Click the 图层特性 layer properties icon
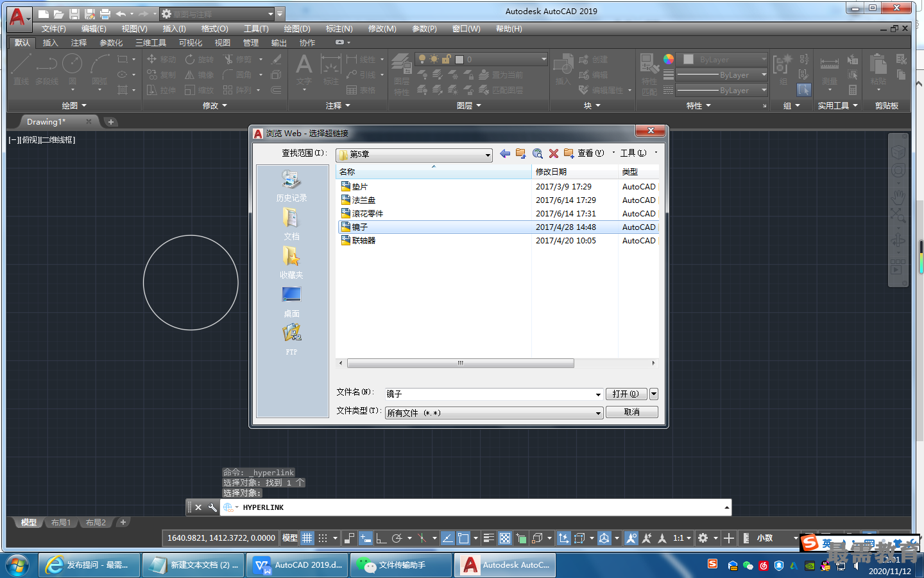Image resolution: width=924 pixels, height=578 pixels. pyautogui.click(x=402, y=74)
